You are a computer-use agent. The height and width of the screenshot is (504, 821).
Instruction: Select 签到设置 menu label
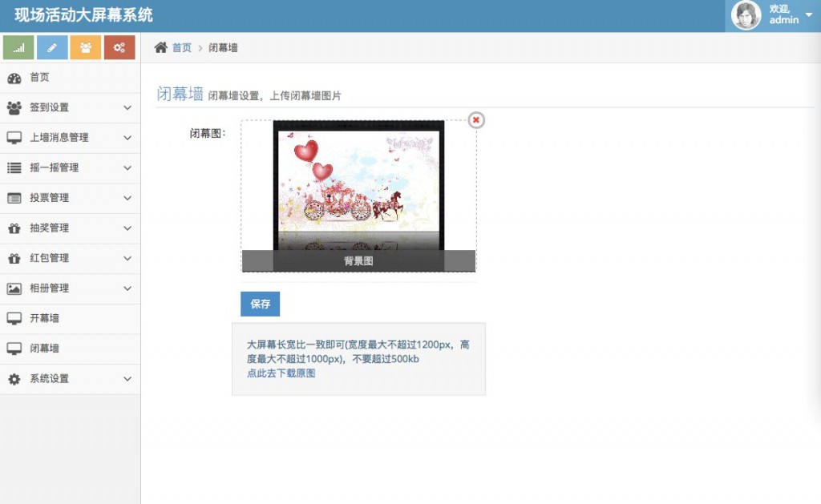click(x=49, y=108)
